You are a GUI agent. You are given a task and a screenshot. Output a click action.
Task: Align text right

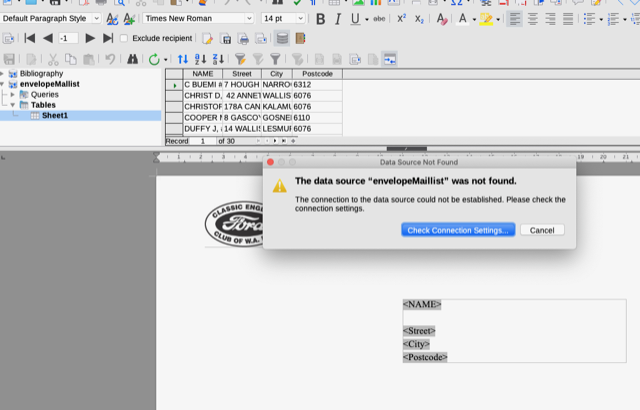(x=550, y=19)
